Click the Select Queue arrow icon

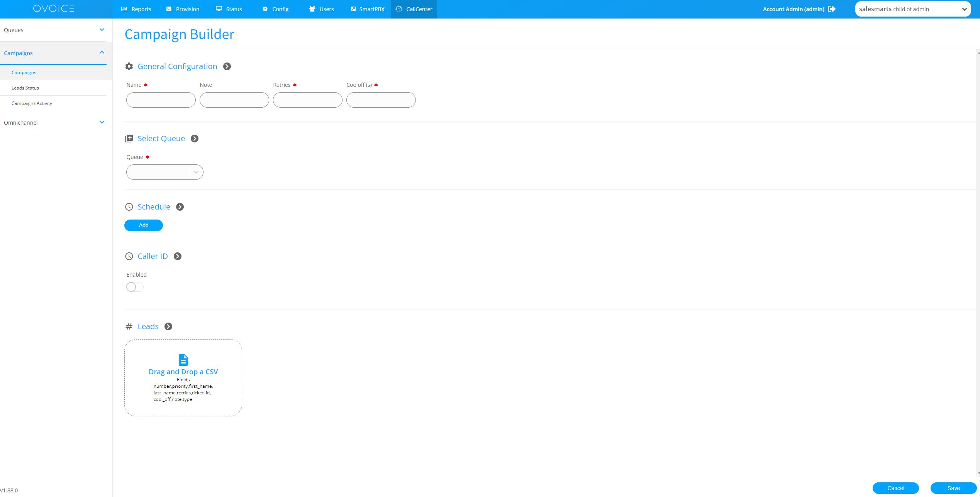pyautogui.click(x=195, y=139)
